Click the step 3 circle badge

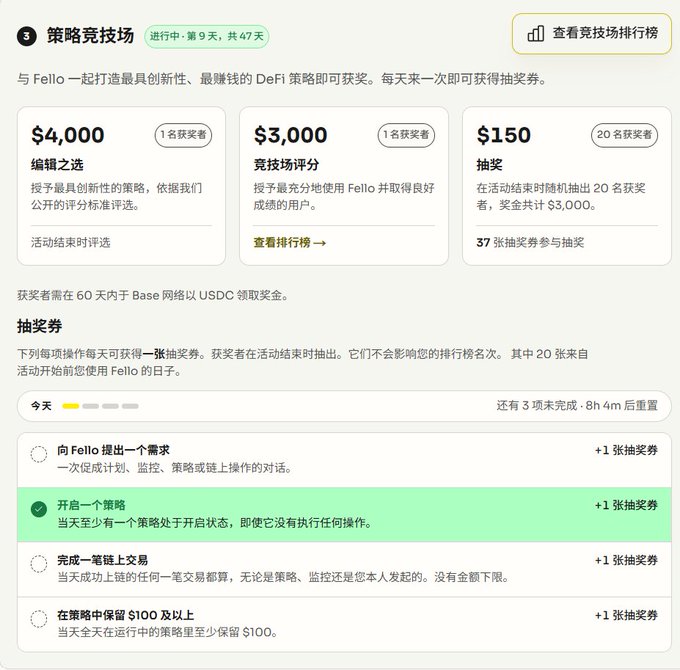click(x=27, y=36)
